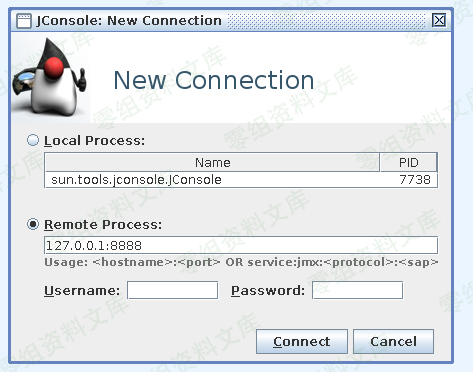Click the PID value 7738
The height and width of the screenshot is (372, 473).
(x=415, y=180)
